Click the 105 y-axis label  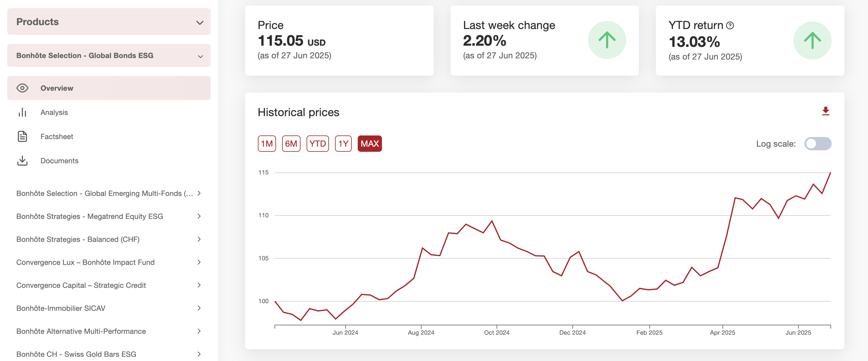pos(263,258)
